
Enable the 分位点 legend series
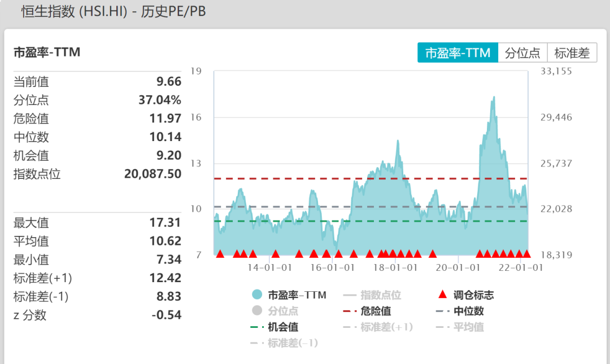[275, 311]
